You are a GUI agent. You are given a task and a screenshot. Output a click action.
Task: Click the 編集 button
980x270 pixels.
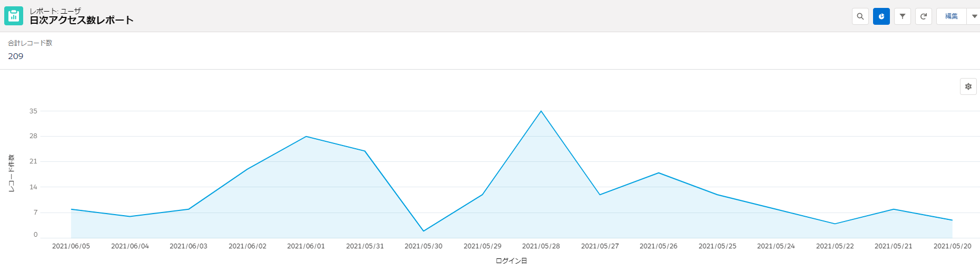(951, 16)
